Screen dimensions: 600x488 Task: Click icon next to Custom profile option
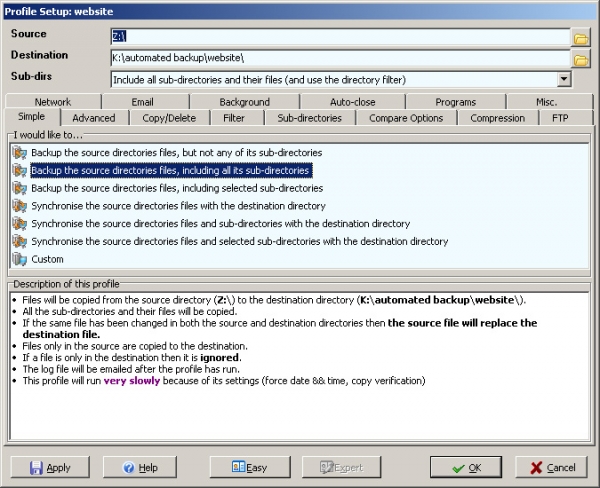pyautogui.click(x=19, y=259)
